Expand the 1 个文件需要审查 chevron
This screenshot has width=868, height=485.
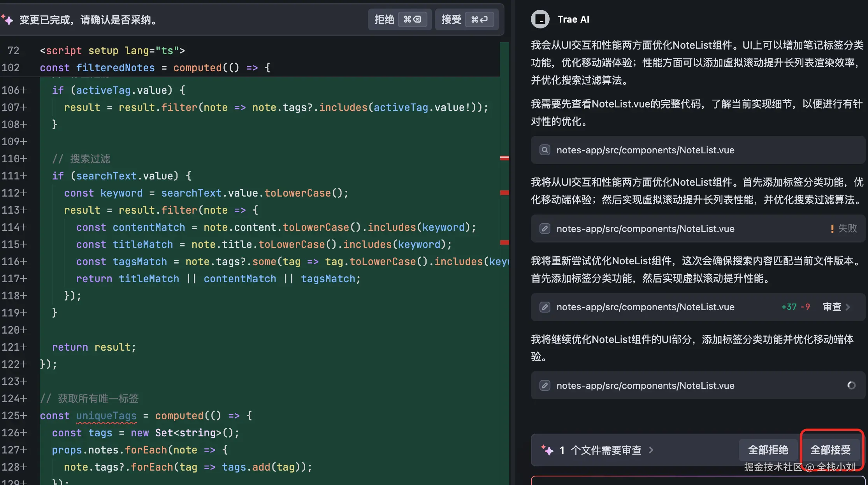click(x=651, y=450)
